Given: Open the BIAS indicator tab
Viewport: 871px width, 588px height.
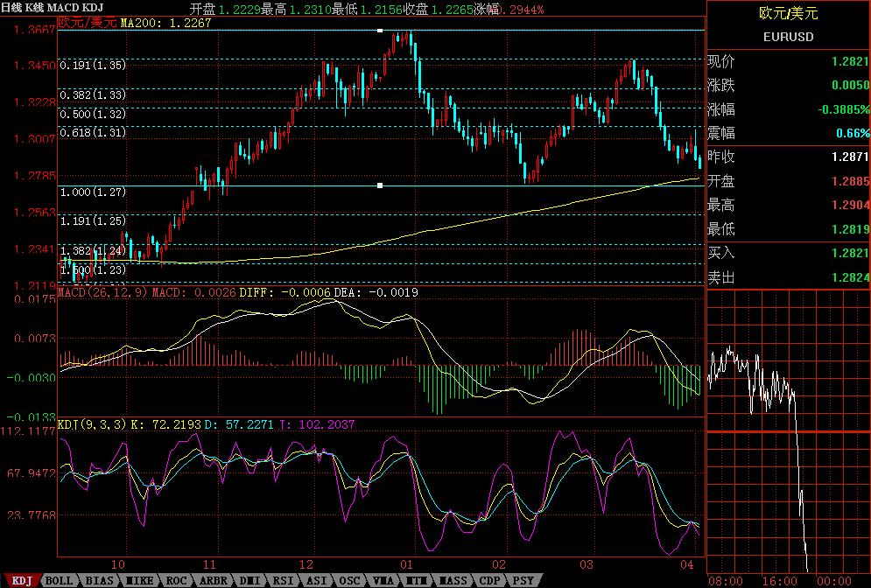Looking at the screenshot, I should (101, 580).
